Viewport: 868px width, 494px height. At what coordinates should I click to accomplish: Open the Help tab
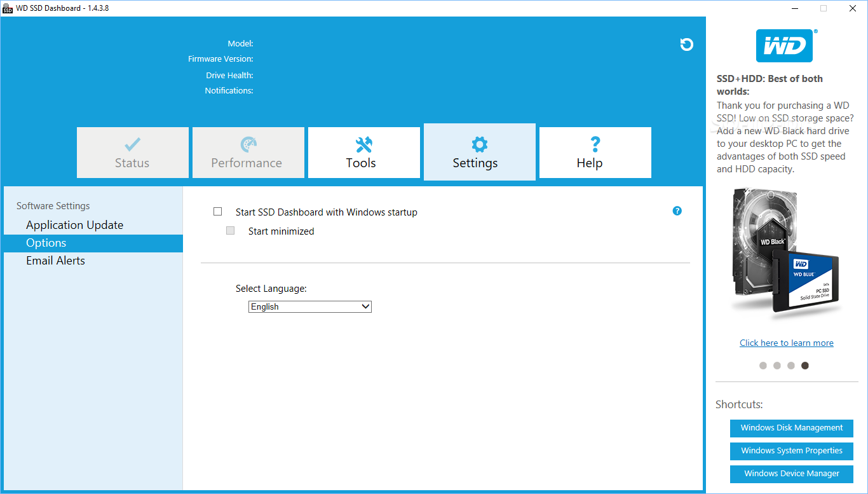(595, 153)
